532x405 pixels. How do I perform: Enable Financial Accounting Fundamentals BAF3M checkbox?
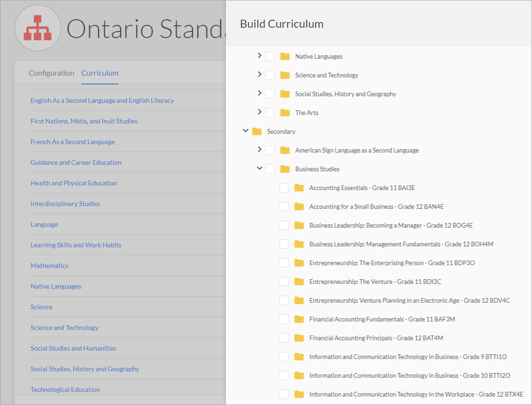click(x=284, y=319)
